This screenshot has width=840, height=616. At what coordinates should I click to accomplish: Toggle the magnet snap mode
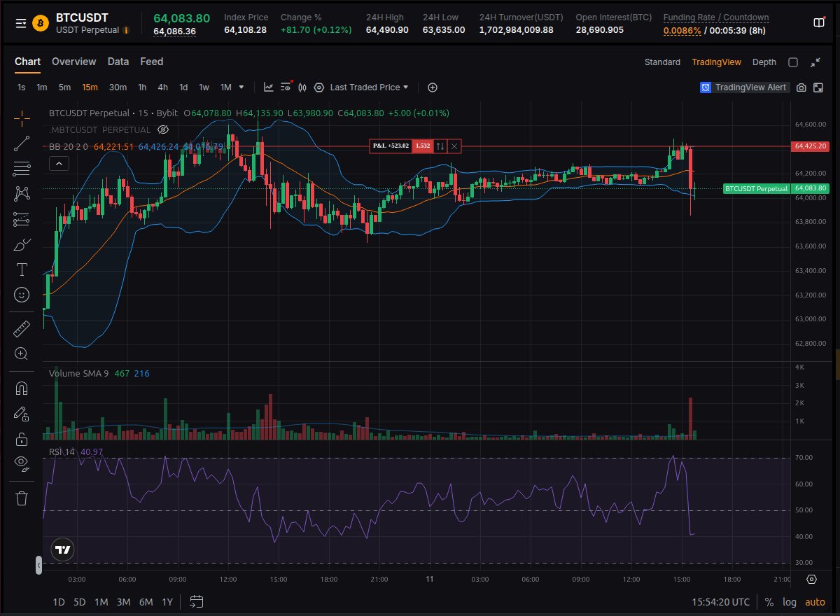(22, 388)
